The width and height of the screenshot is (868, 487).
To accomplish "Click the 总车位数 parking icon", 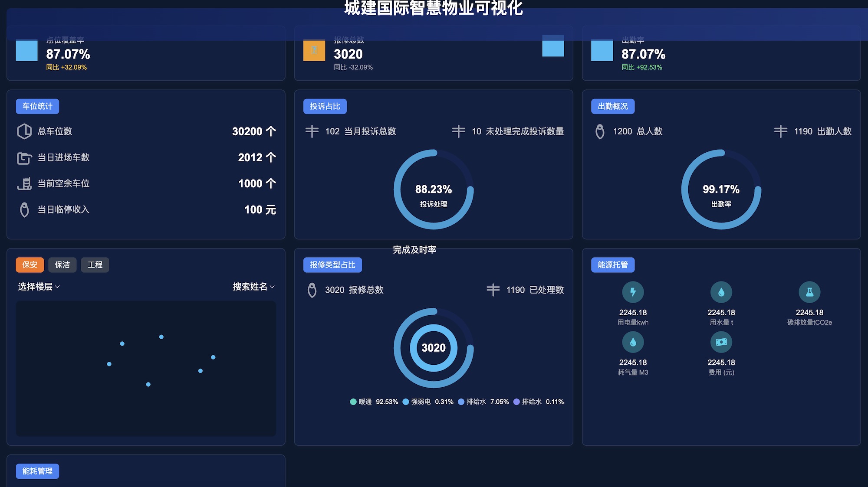I will [x=24, y=131].
